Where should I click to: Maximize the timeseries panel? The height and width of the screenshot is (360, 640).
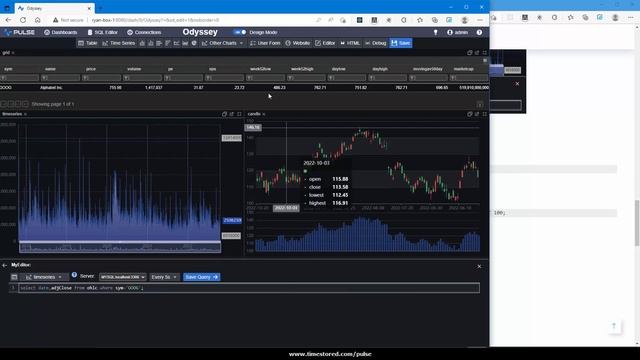(x=239, y=114)
